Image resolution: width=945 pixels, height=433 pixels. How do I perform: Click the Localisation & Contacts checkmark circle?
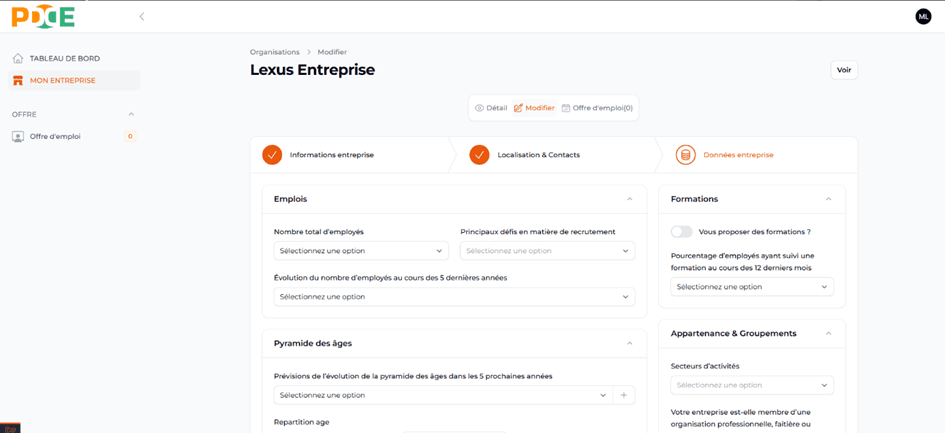click(480, 155)
